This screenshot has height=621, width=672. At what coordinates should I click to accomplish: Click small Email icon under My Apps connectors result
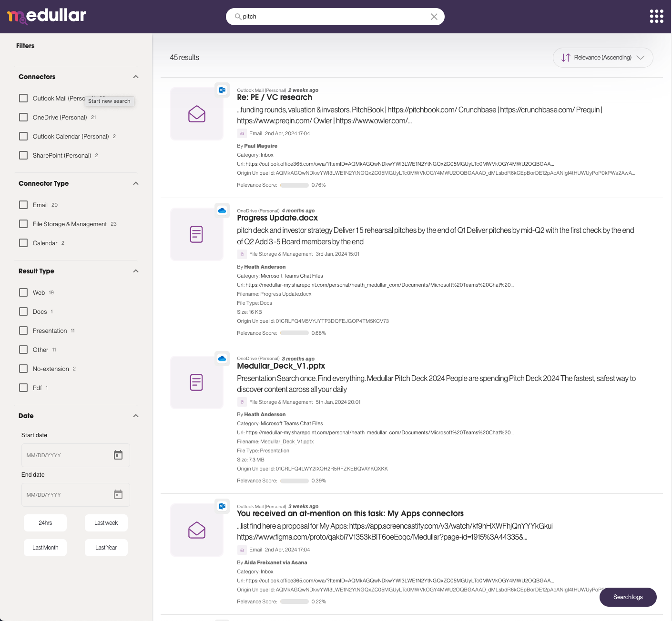[x=242, y=550]
